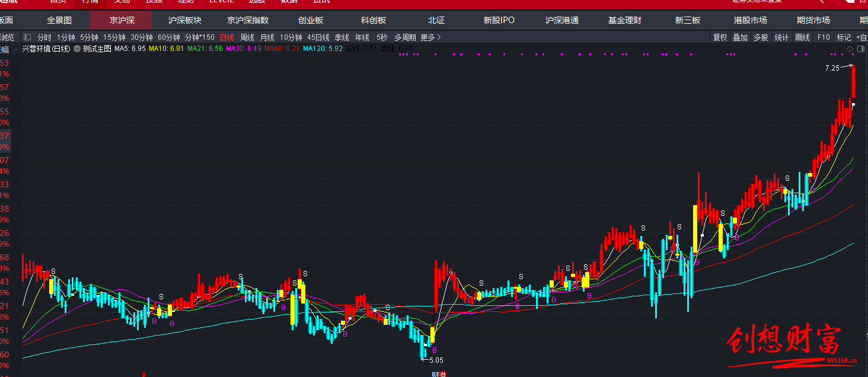This screenshot has width=868, height=377.
Task: Open the F10 company info
Action: click(x=824, y=37)
